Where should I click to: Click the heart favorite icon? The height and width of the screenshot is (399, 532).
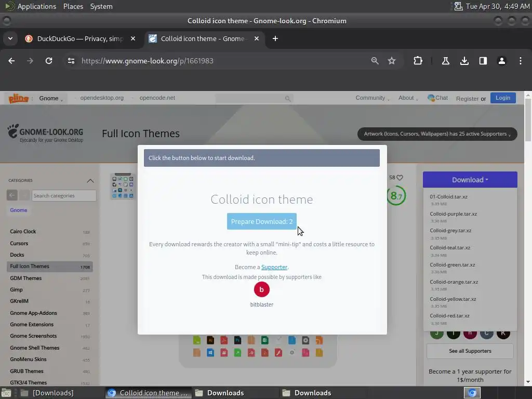(400, 178)
